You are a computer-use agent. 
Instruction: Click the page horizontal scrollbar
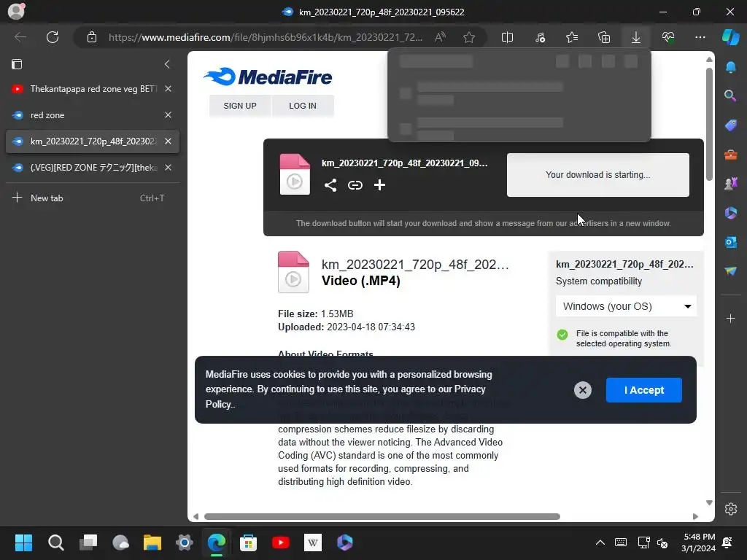coord(382,517)
